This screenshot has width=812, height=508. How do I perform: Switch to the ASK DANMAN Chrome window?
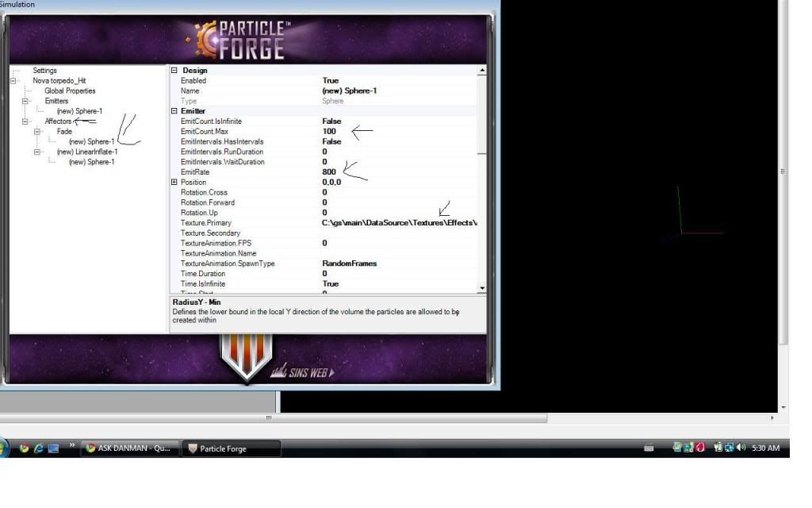tap(130, 448)
